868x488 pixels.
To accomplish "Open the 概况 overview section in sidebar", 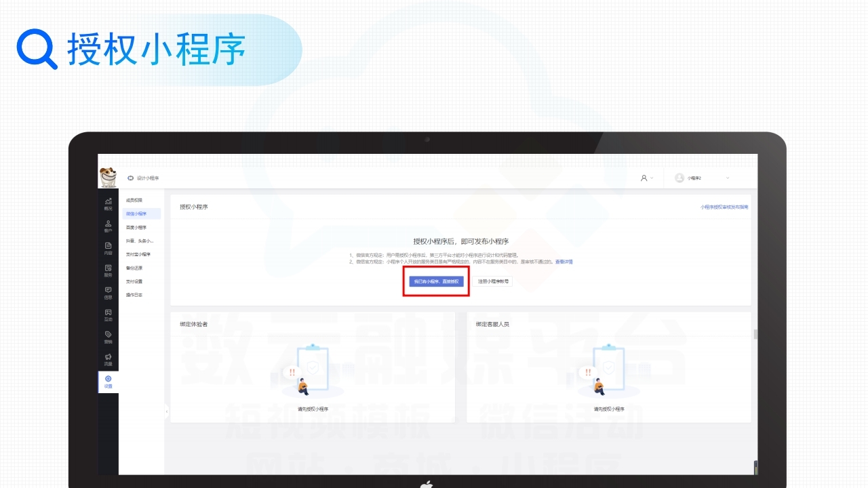I will pos(108,205).
